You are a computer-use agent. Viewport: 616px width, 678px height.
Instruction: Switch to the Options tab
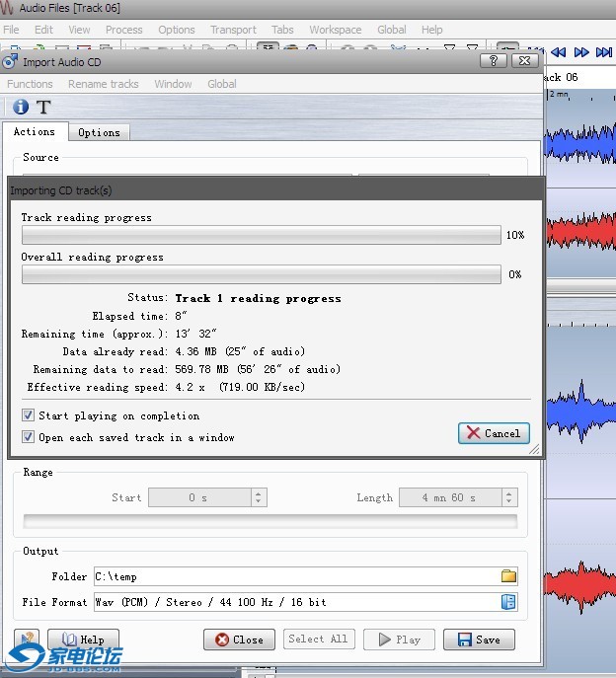coord(99,132)
